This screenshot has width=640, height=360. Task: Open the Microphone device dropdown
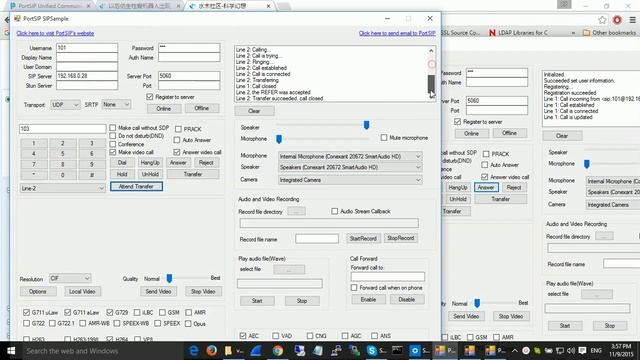pyautogui.click(x=350, y=156)
